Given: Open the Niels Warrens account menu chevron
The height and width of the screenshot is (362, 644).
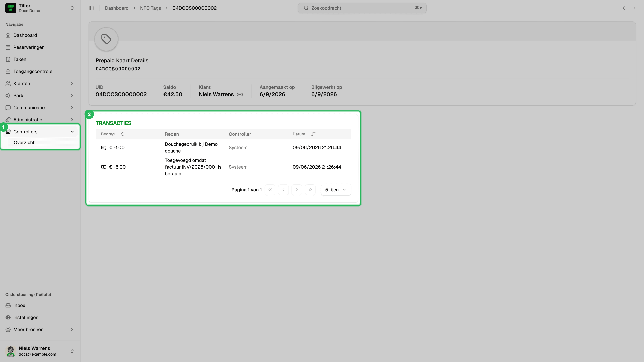Looking at the screenshot, I should click(72, 351).
